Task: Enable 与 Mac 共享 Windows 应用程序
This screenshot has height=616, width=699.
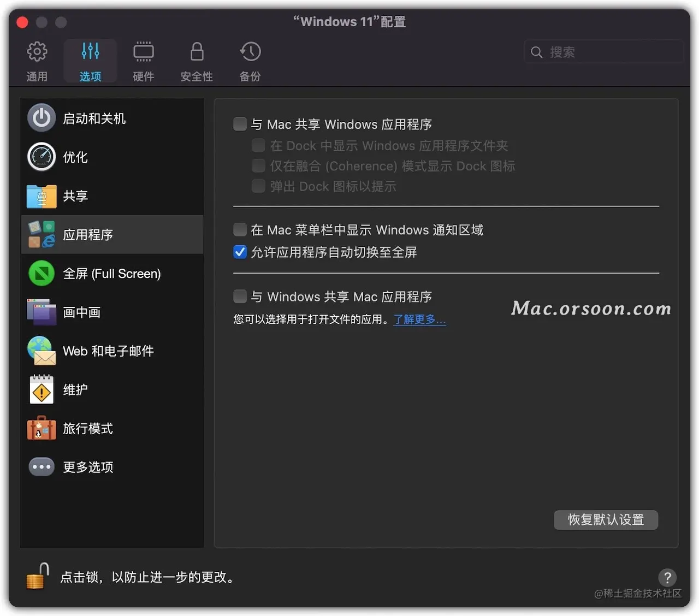Action: (240, 124)
